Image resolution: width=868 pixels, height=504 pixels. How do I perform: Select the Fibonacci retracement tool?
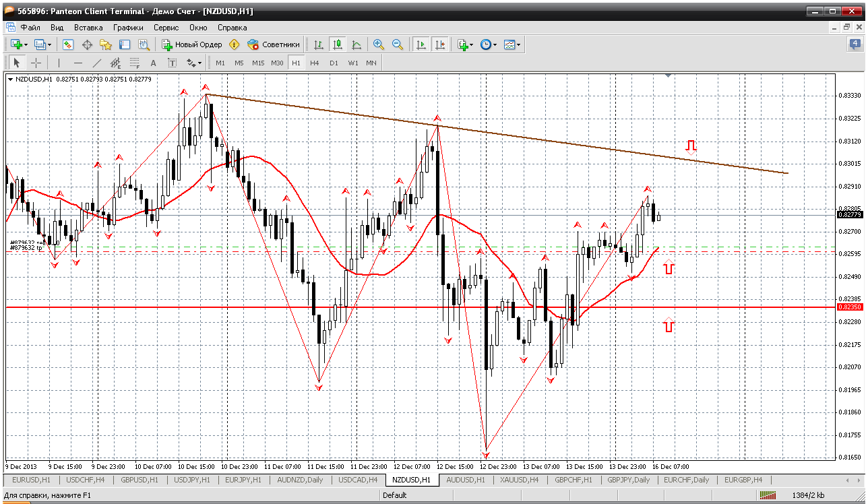click(x=134, y=63)
